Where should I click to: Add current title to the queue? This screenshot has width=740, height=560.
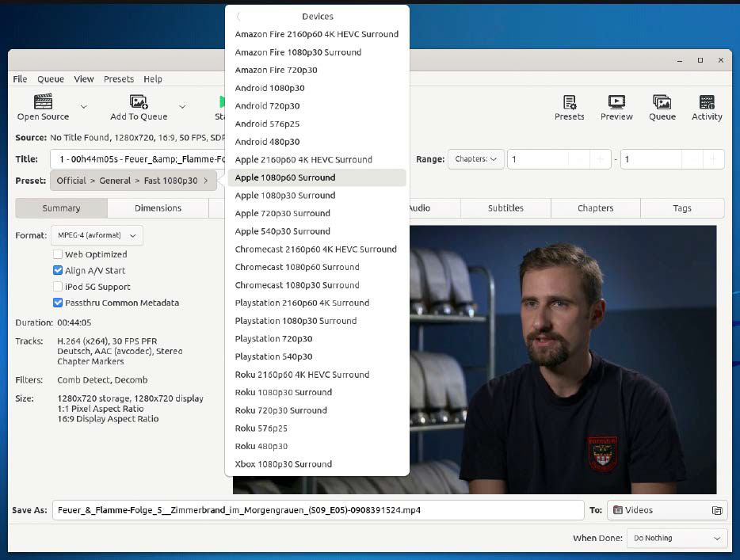[x=139, y=107]
